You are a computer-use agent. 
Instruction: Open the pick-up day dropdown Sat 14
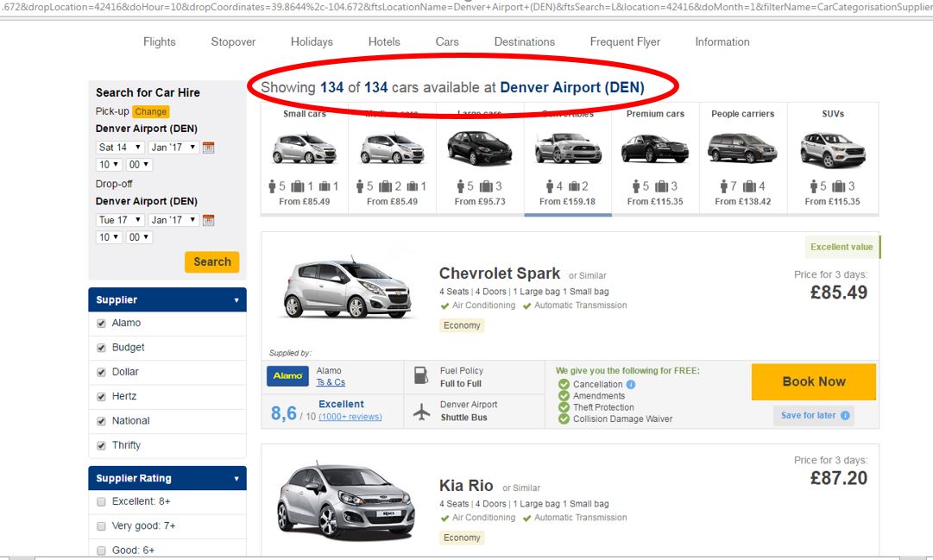click(120, 148)
